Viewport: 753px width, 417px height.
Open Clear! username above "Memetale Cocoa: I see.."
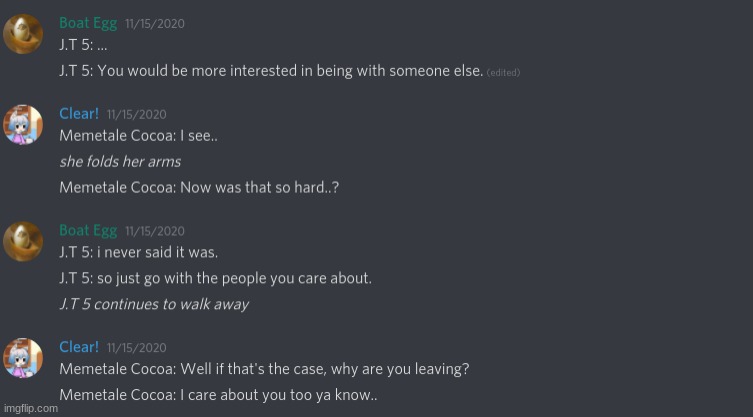(x=79, y=114)
